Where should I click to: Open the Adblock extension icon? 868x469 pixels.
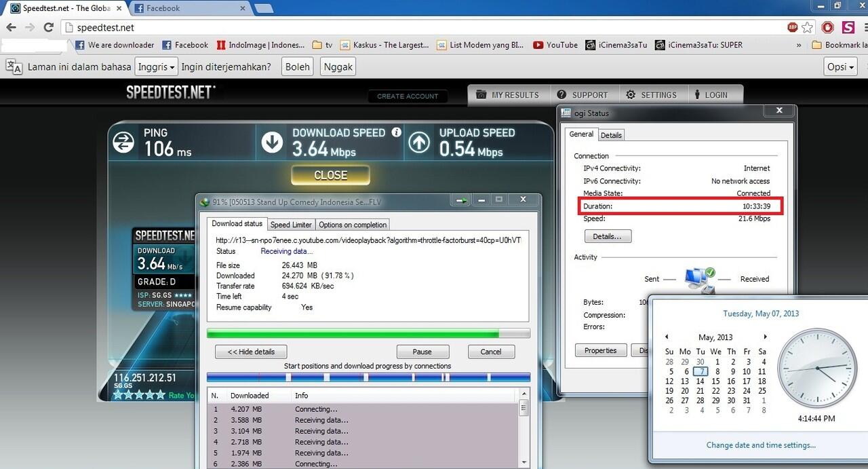pos(793,28)
